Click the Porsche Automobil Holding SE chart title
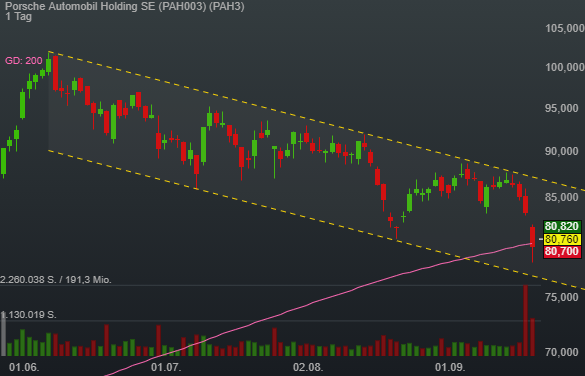This screenshot has height=376, width=585. 125,6
